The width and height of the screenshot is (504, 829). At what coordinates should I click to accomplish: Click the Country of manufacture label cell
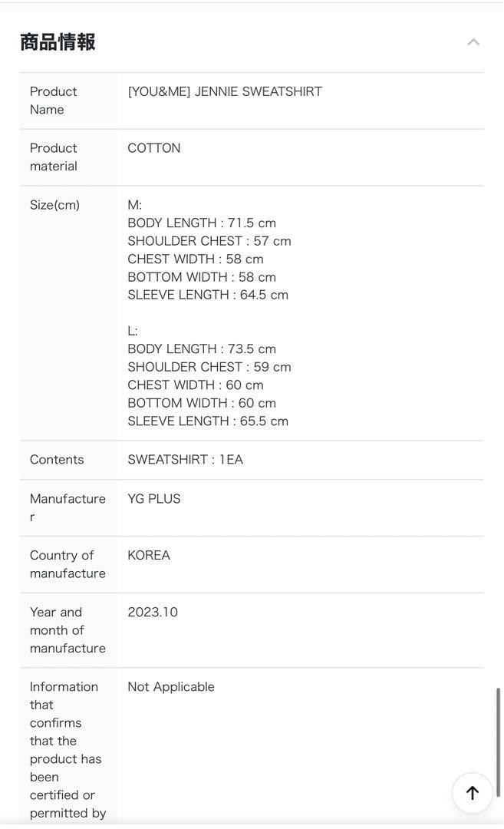68,564
